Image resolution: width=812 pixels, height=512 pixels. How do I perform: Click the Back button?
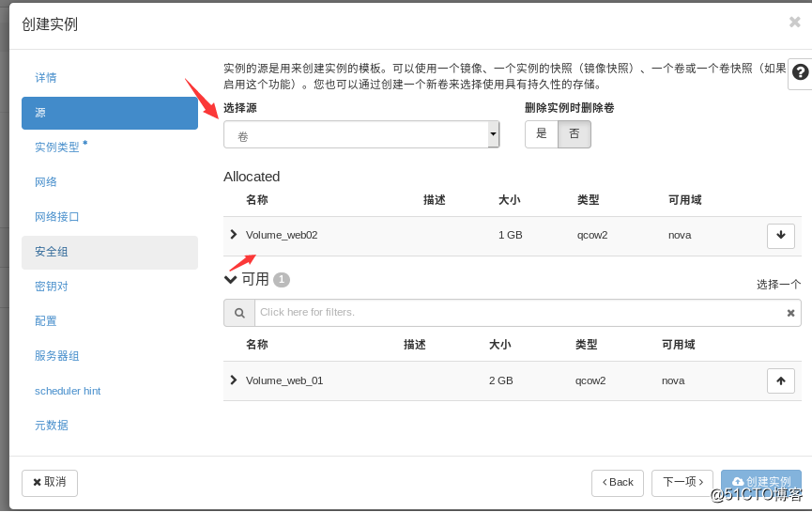(618, 483)
